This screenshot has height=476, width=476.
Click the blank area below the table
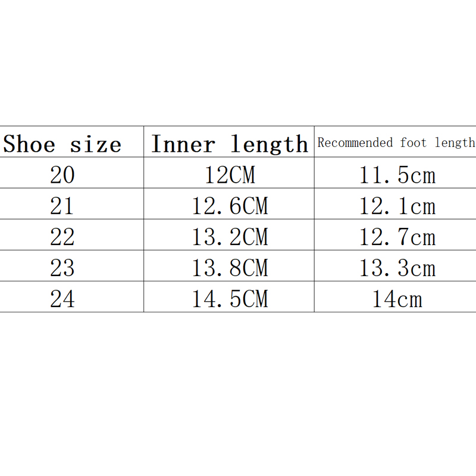238,393
